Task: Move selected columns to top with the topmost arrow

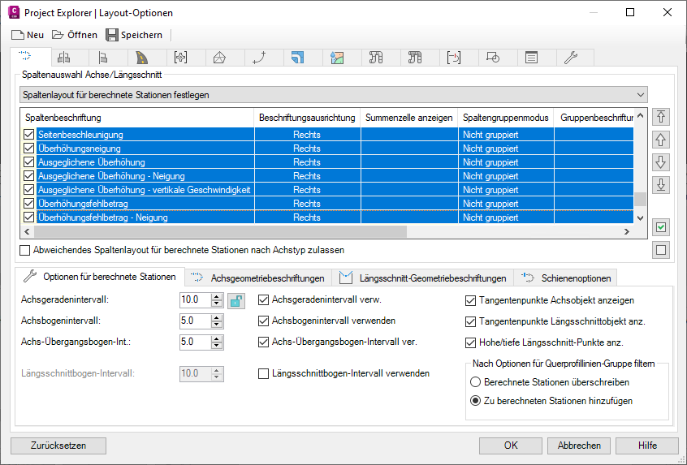Action: pyautogui.click(x=659, y=117)
